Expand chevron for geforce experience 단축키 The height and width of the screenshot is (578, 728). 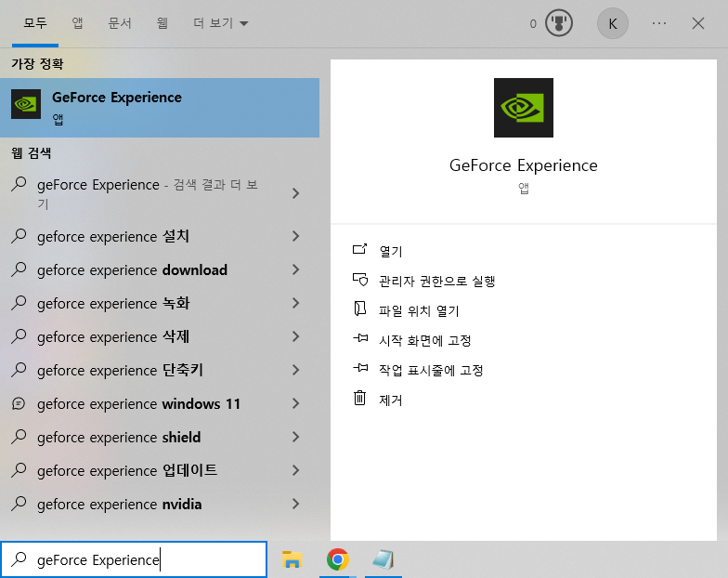click(x=295, y=370)
